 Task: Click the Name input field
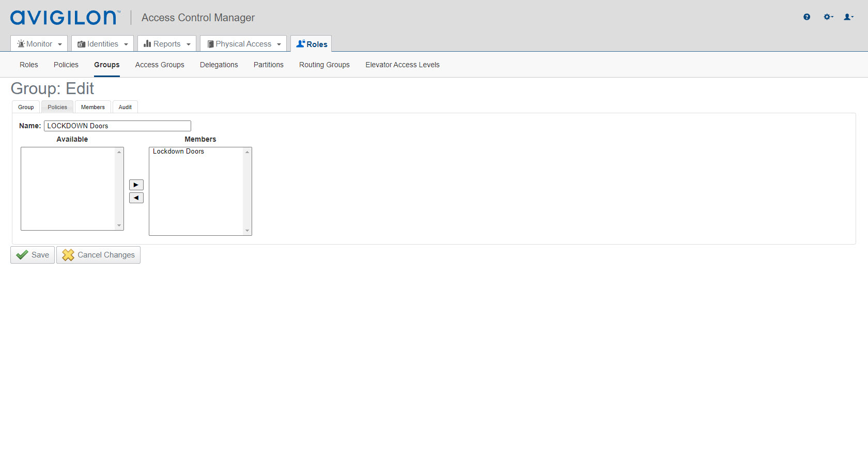[117, 126]
